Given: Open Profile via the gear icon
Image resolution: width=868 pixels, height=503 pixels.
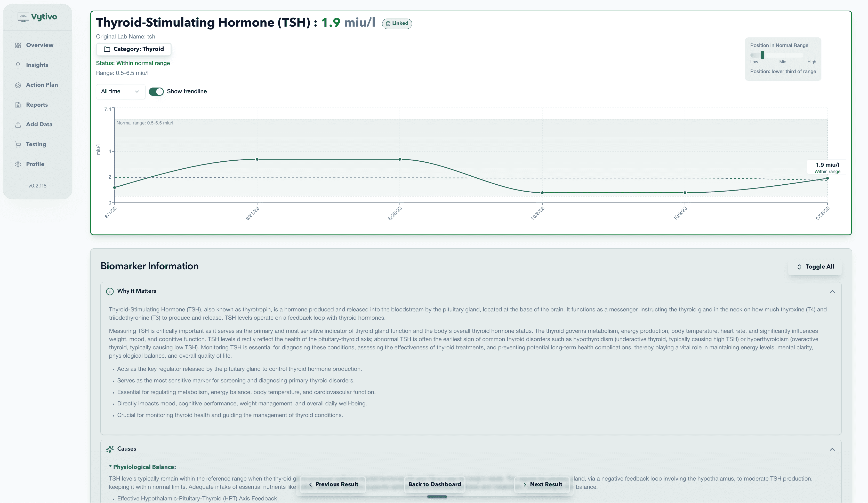Looking at the screenshot, I should point(18,164).
